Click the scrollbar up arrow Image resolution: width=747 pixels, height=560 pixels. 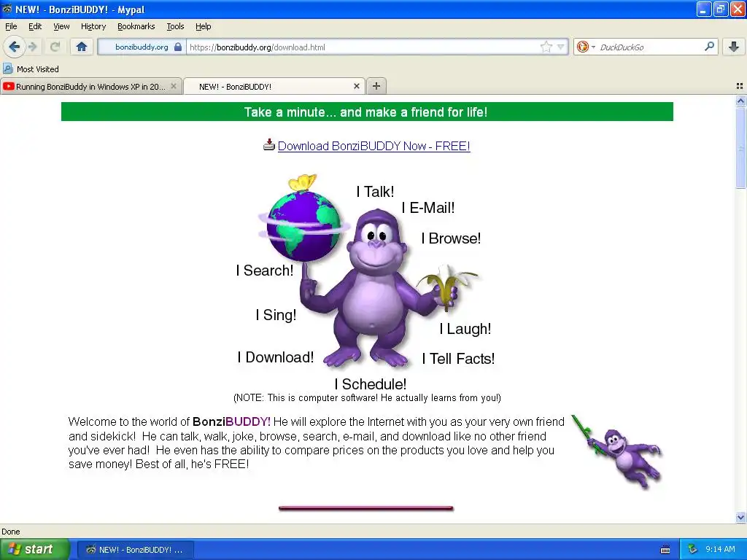point(740,101)
